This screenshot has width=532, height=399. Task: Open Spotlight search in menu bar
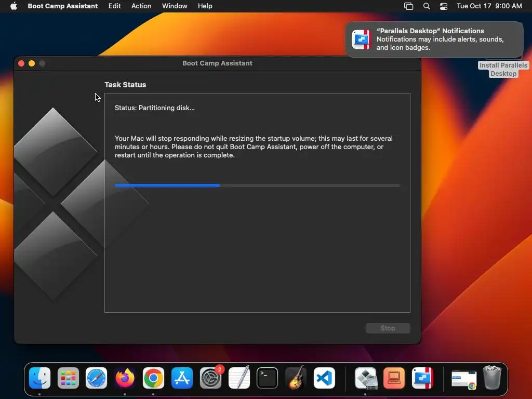pos(427,6)
